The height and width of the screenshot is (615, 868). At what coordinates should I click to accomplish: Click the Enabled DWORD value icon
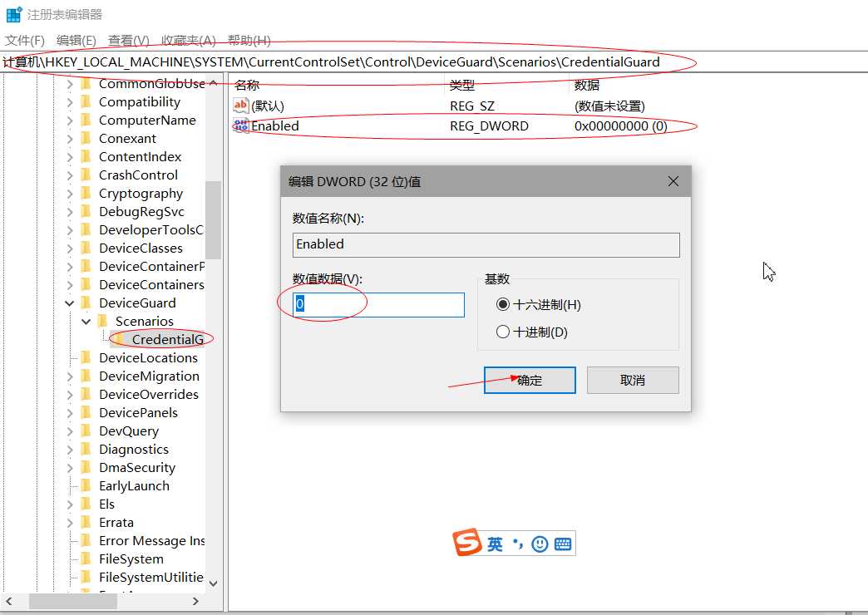click(x=241, y=126)
